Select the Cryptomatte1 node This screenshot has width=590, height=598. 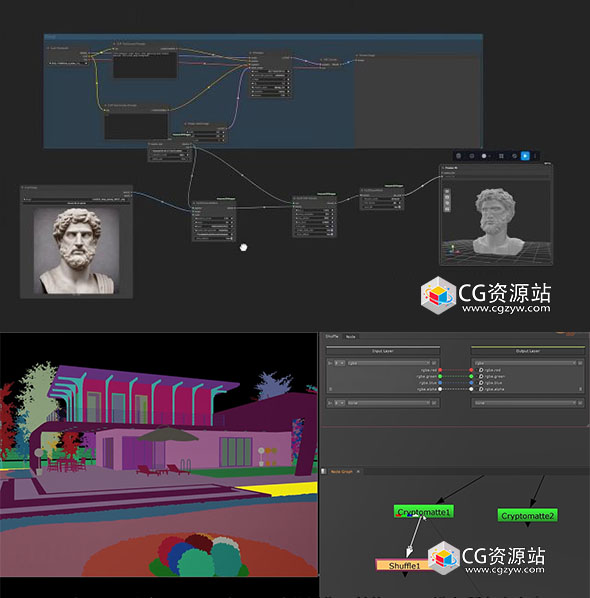pyautogui.click(x=424, y=512)
